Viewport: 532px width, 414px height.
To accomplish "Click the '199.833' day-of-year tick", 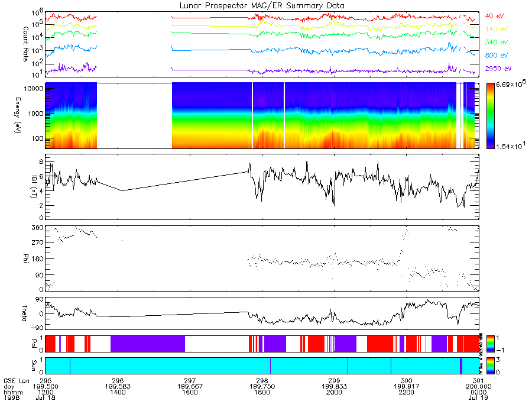I will pyautogui.click(x=334, y=387).
